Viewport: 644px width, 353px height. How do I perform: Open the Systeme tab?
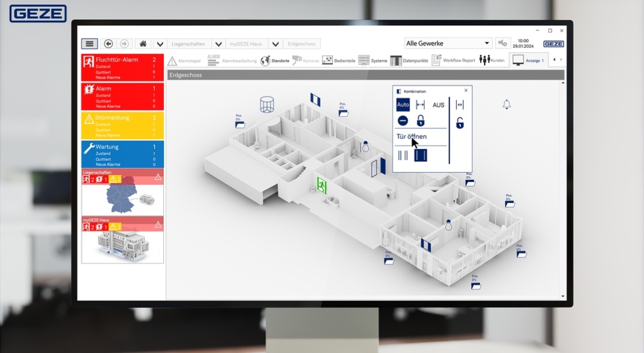[372, 61]
